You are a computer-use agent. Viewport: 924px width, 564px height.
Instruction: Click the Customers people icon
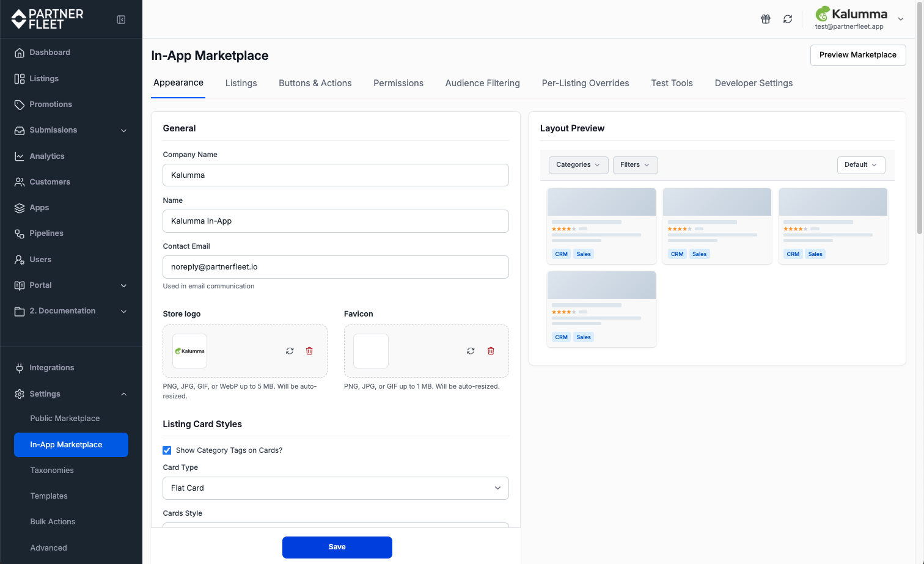coord(20,182)
